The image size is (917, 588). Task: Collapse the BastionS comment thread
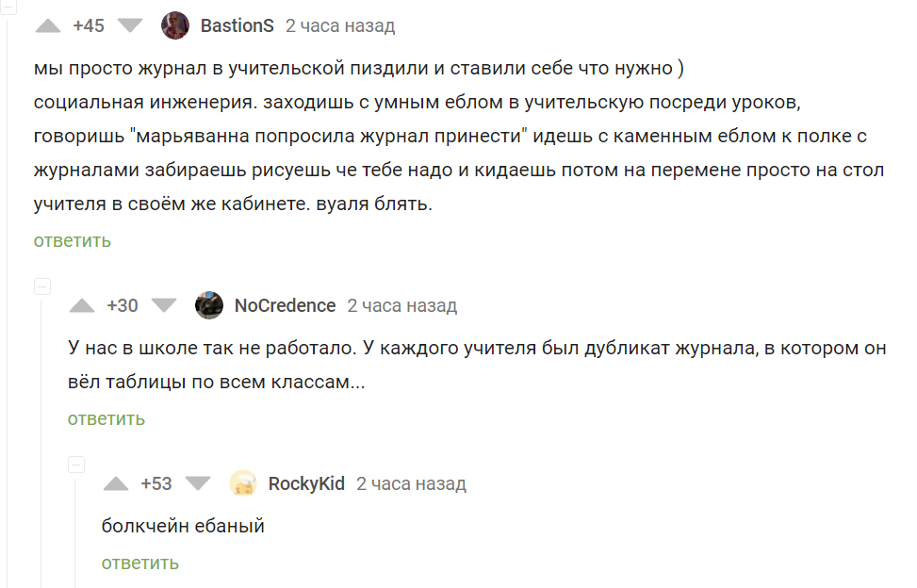pos(7,5)
